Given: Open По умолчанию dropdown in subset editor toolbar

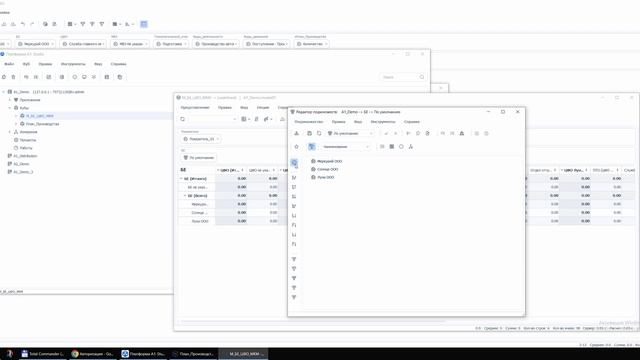Looking at the screenshot, I should [x=350, y=133].
